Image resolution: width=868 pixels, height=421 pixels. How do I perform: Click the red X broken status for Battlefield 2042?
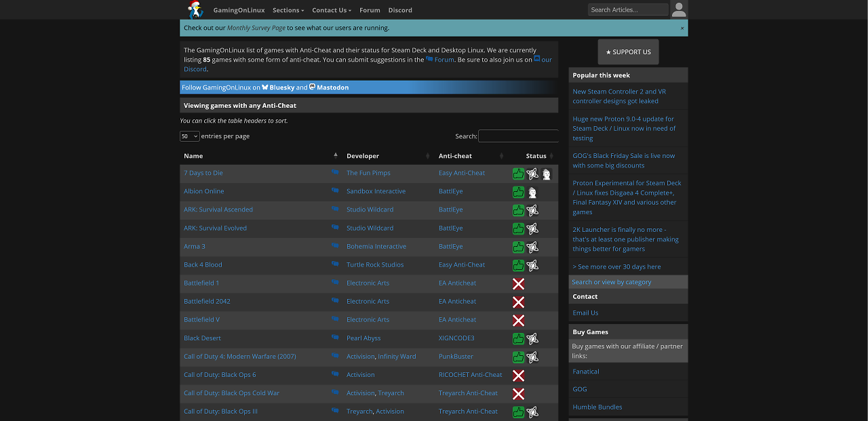518,302
